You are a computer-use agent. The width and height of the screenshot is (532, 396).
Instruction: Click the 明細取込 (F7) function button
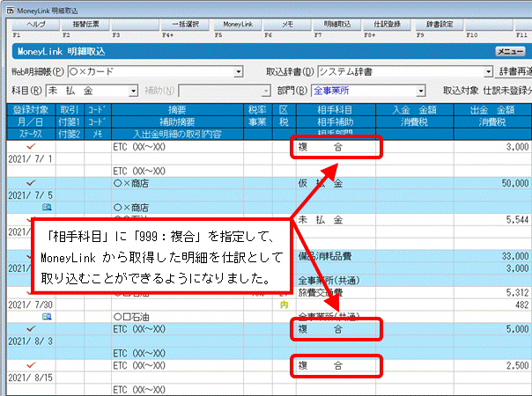[x=337, y=25]
